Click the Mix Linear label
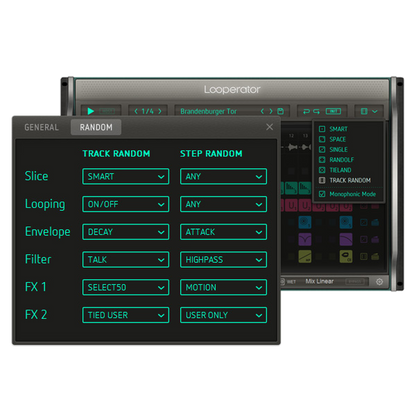Screen dimensions: 416x416 pos(319,281)
